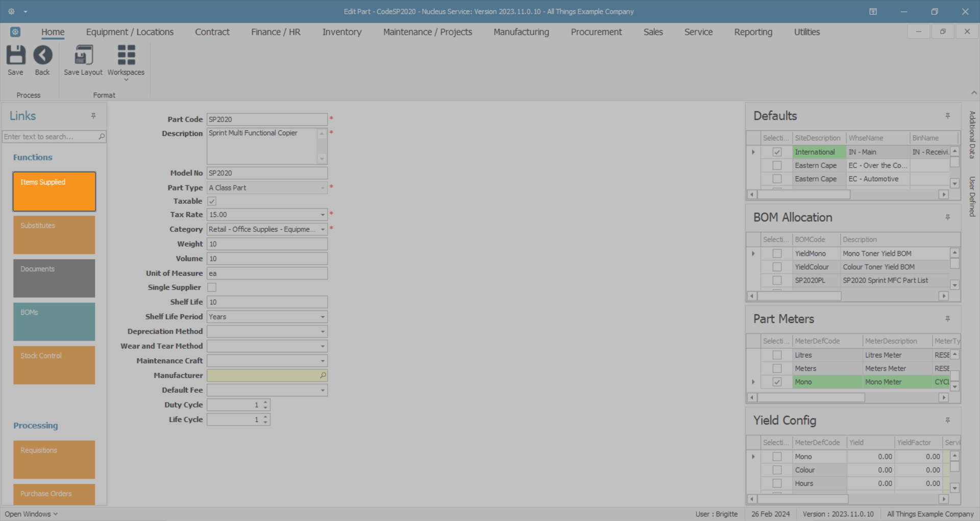Click the Links search text box
980x521 pixels.
point(50,137)
